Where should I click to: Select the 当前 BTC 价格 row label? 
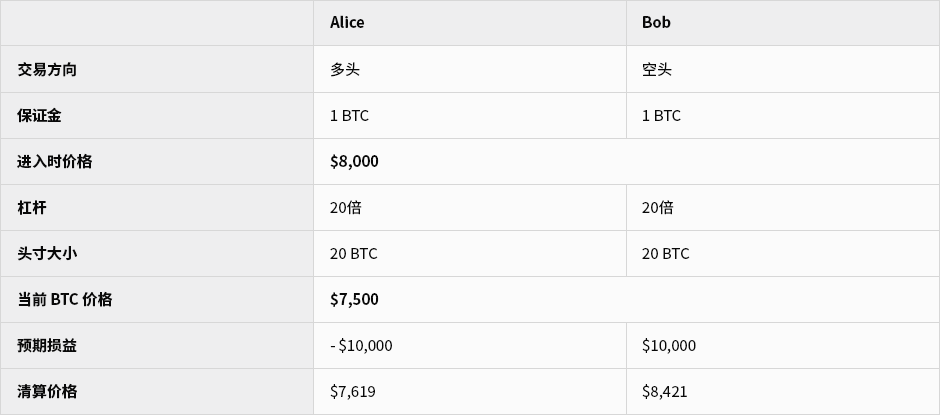click(65, 300)
